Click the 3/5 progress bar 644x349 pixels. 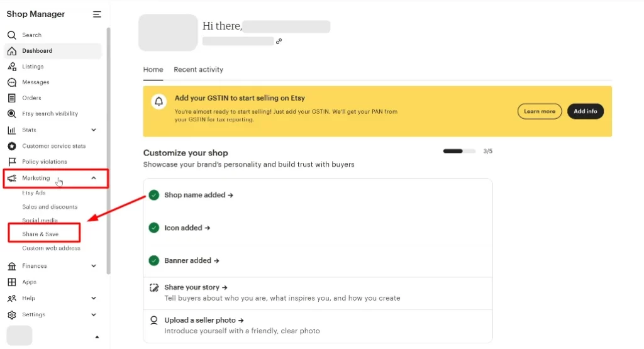[x=459, y=151]
